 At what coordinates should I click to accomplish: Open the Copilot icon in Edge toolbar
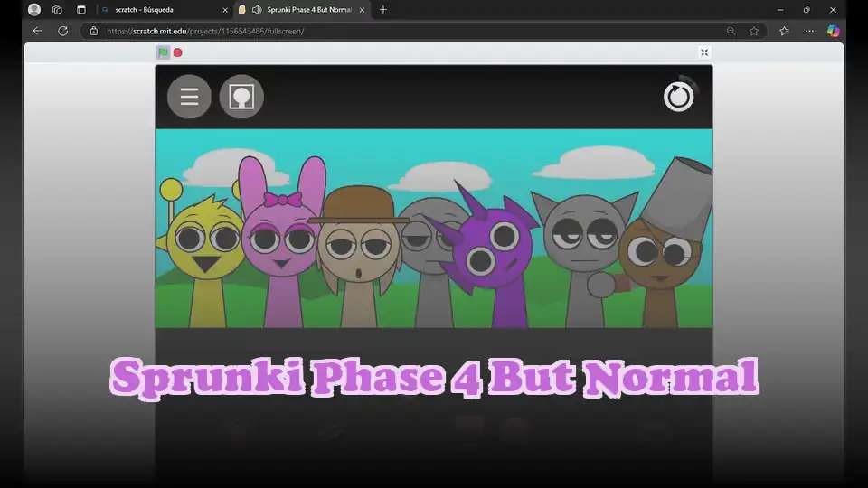pyautogui.click(x=833, y=31)
